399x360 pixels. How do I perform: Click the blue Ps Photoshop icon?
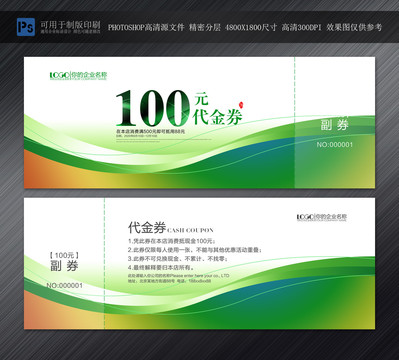[26, 27]
